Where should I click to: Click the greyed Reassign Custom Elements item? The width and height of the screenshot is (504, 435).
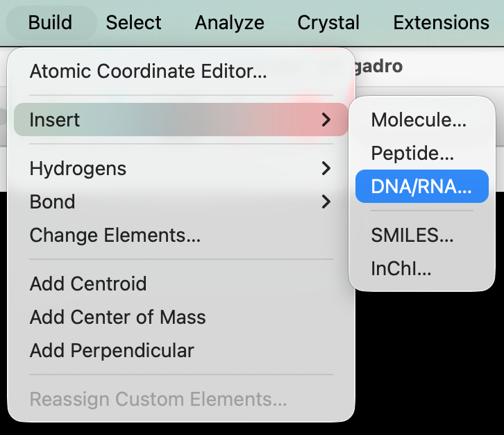(x=158, y=400)
